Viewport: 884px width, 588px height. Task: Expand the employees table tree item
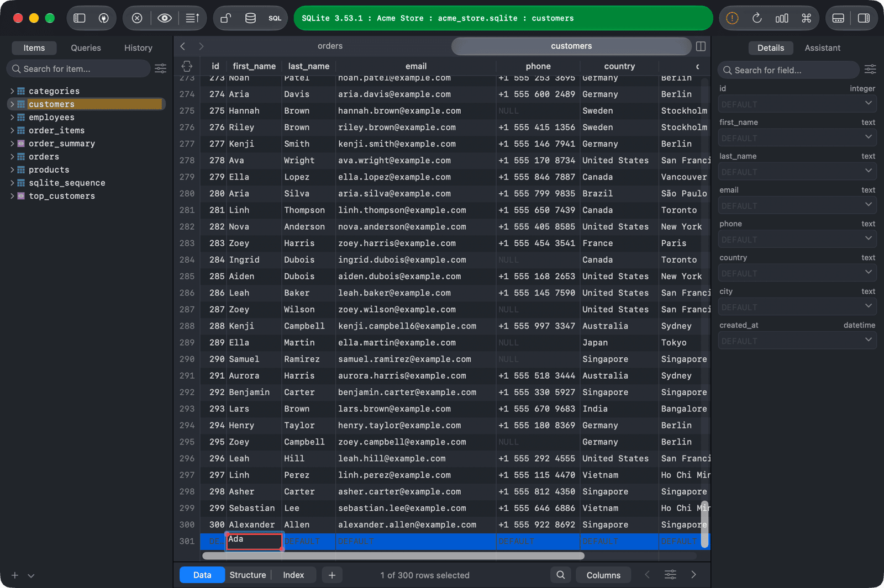(x=12, y=117)
